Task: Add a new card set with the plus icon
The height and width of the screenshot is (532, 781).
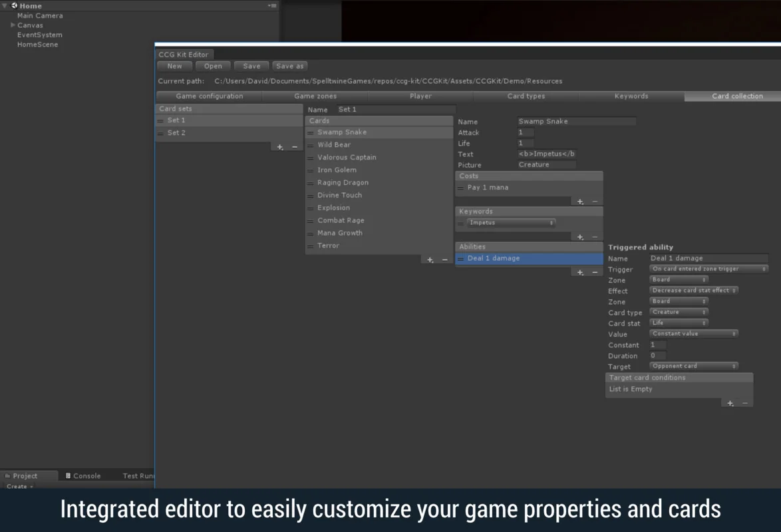Action: 279,146
